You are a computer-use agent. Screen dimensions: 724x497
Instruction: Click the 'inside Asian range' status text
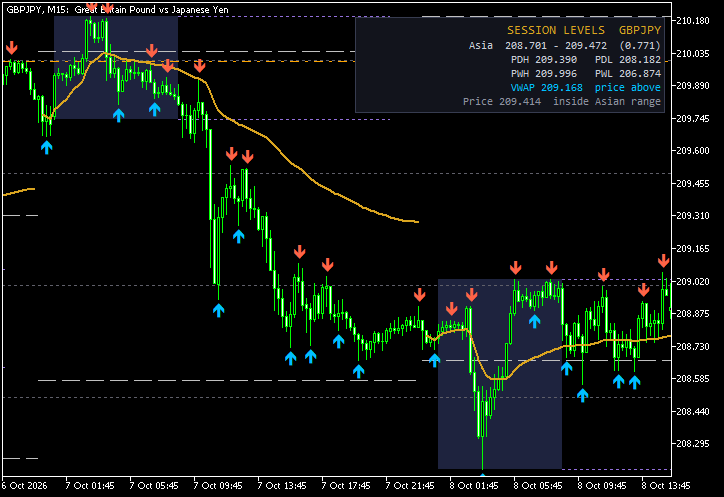[607, 101]
